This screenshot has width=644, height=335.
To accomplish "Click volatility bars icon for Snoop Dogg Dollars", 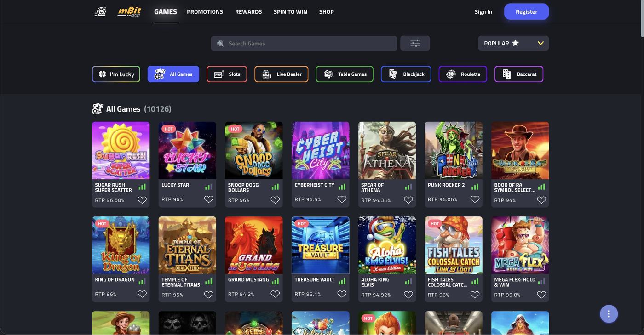I will coord(275,187).
